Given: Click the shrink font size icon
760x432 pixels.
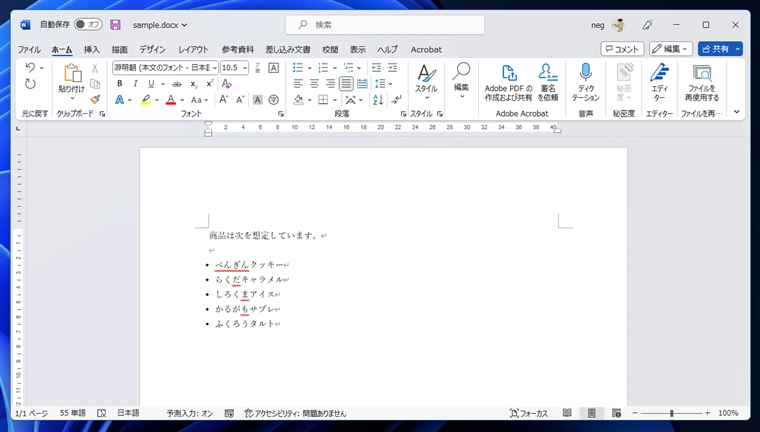Looking at the screenshot, I should click(x=240, y=99).
